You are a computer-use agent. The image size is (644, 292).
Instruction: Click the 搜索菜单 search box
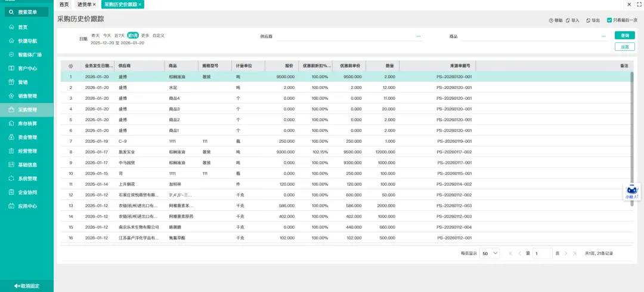(27, 13)
